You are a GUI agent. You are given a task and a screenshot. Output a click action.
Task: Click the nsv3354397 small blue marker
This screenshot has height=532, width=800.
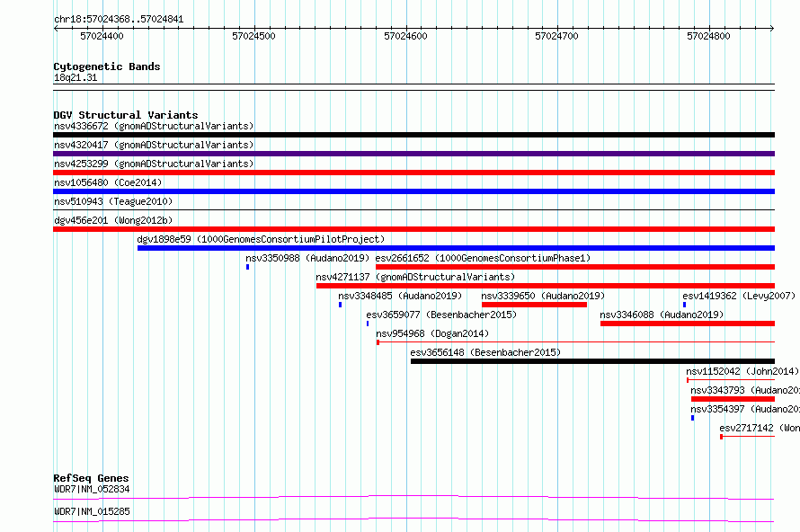click(693, 418)
